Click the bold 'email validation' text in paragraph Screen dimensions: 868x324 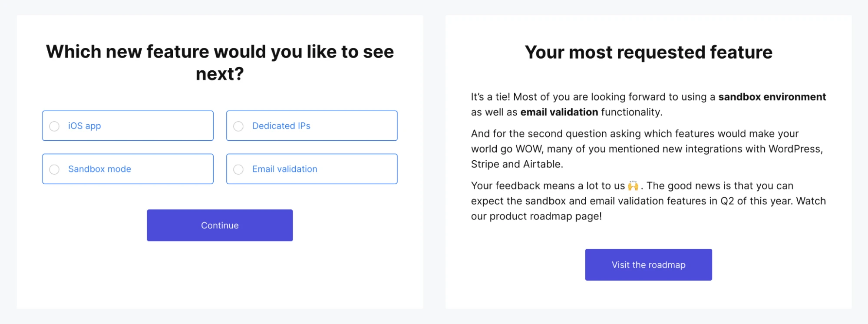click(x=559, y=112)
